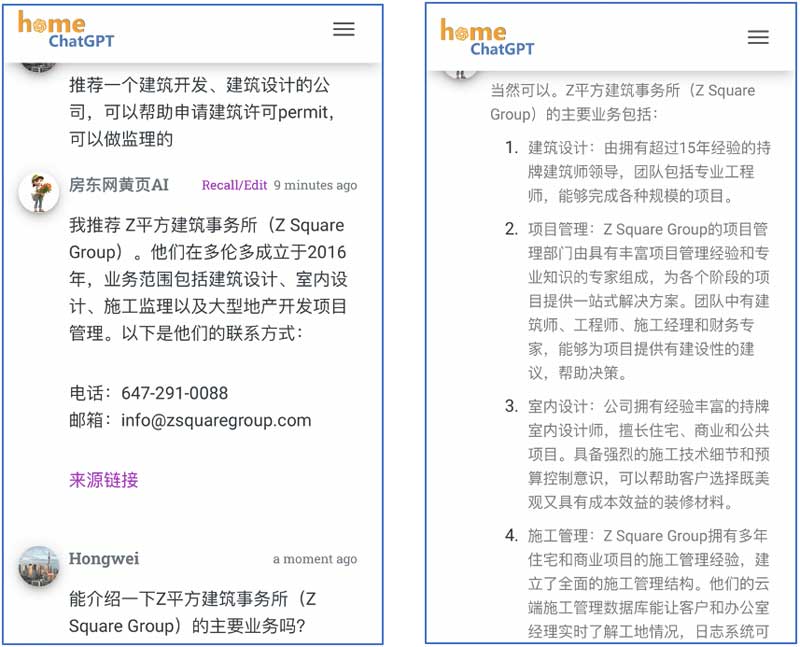The image size is (800, 647).
Task: Click the a moment ago timestamp
Action: coord(315,559)
